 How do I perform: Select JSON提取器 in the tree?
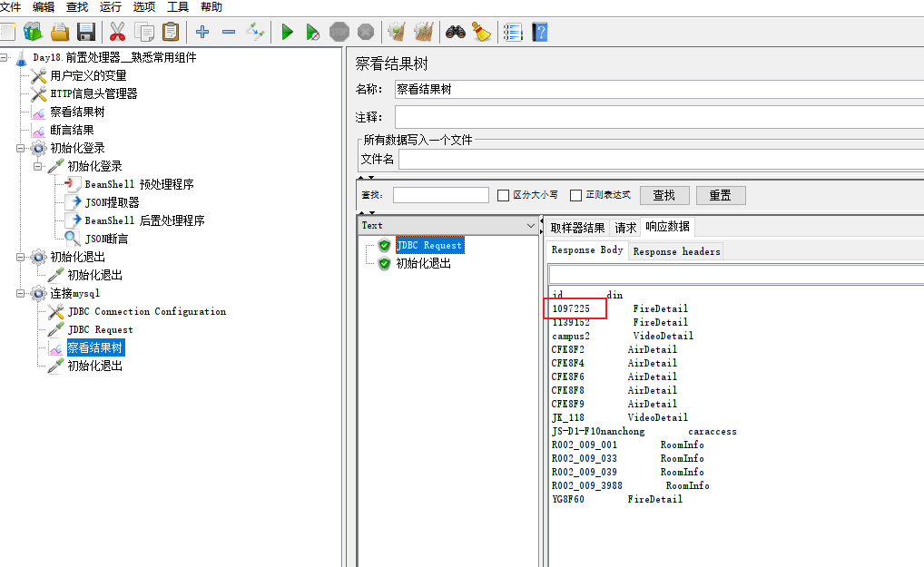tap(112, 203)
